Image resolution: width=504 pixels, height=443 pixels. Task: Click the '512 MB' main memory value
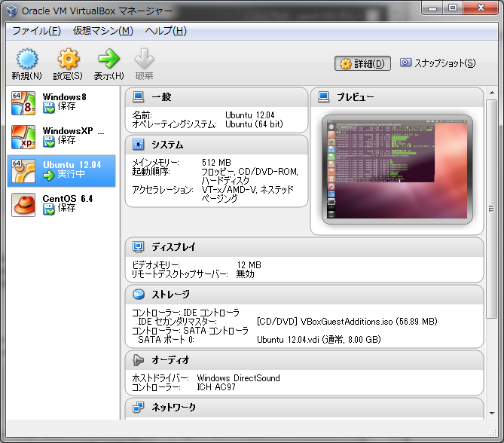tap(216, 162)
